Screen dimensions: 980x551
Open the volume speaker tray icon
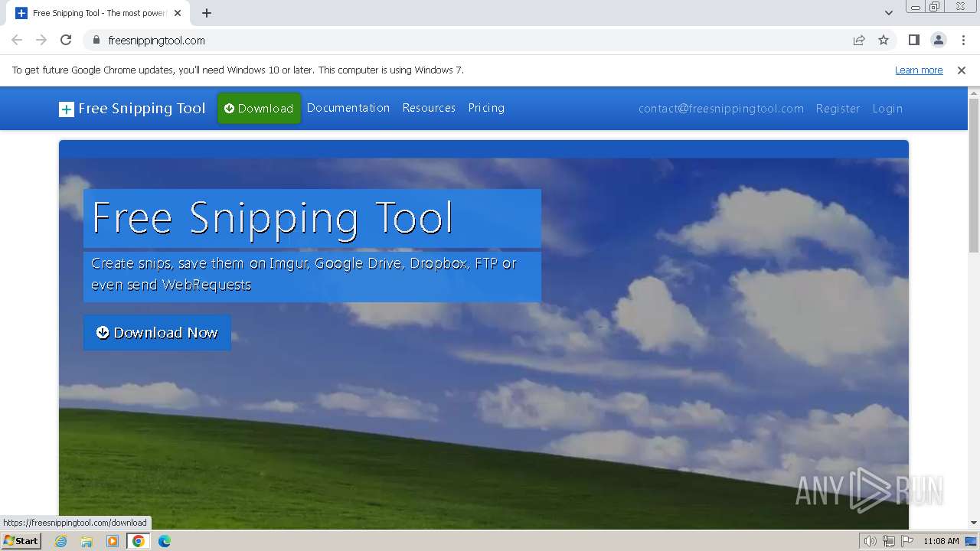(x=870, y=541)
